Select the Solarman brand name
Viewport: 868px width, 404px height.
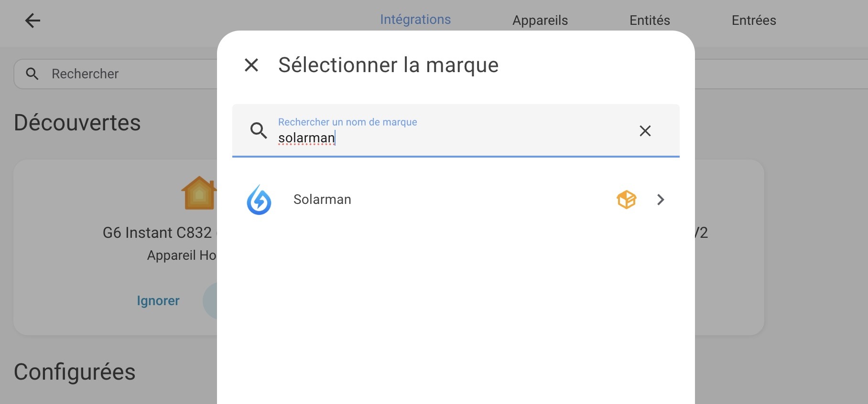click(322, 200)
